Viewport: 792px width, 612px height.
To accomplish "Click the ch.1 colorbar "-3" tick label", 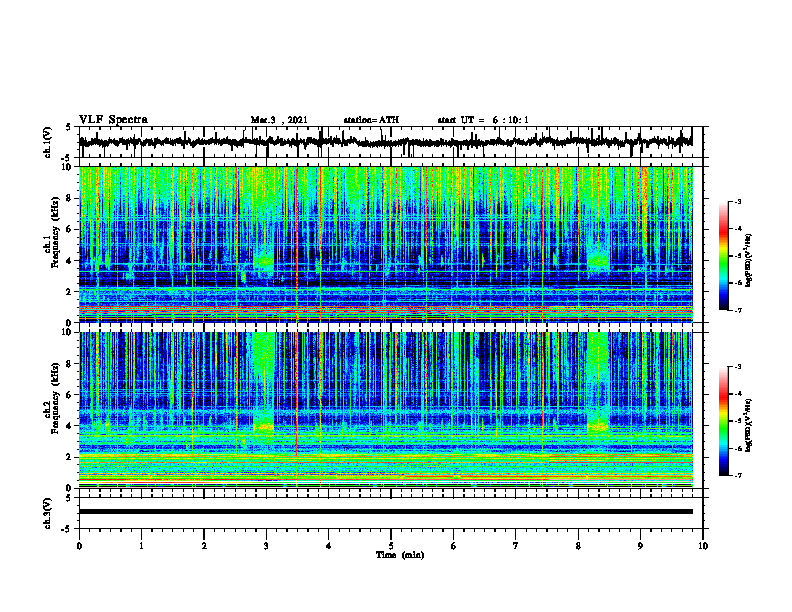I will point(737,202).
